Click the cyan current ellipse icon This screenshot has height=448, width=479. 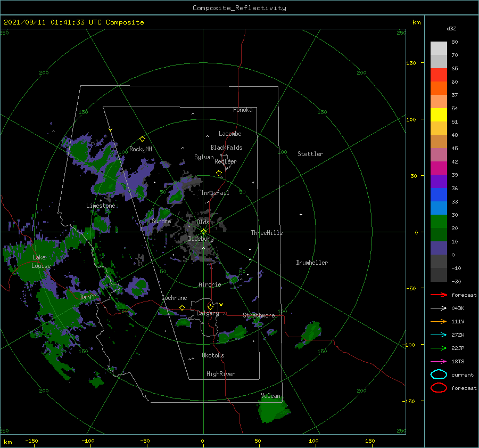pos(439,374)
